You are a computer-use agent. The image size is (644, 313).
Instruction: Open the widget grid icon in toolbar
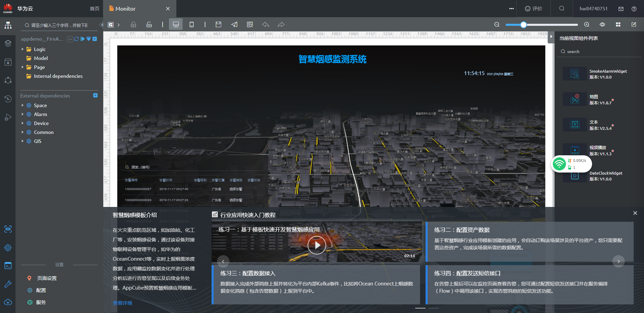[x=618, y=24]
